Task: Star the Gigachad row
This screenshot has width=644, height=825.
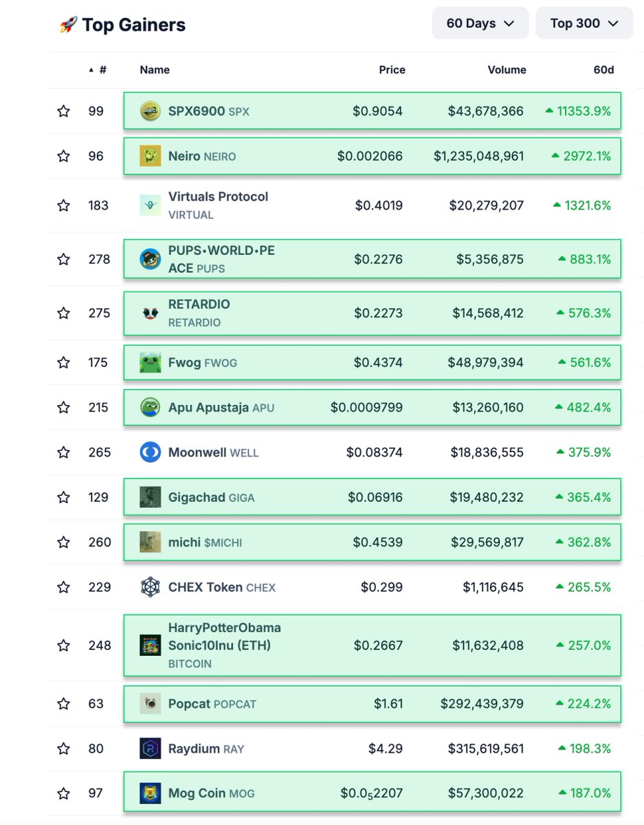Action: point(63,497)
